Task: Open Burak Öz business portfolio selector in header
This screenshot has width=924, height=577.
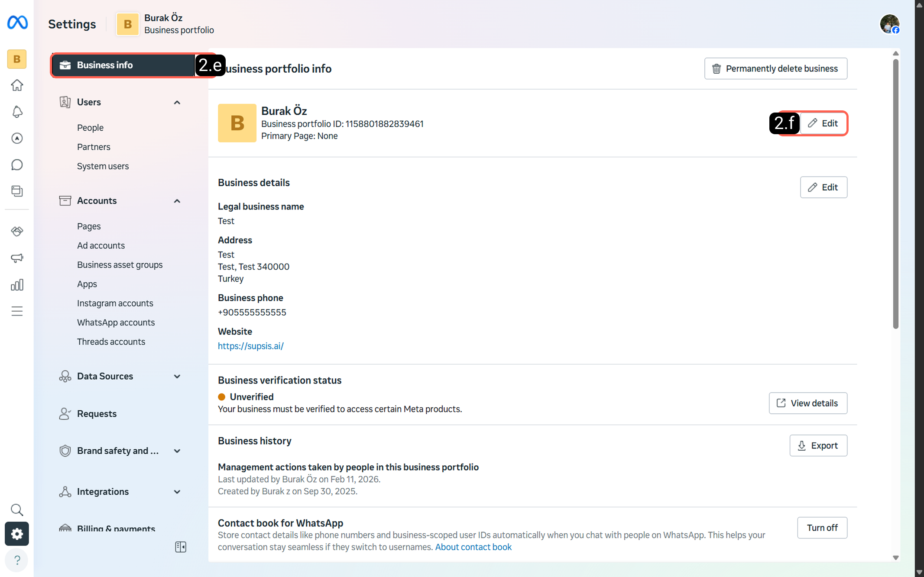Action: 165,24
